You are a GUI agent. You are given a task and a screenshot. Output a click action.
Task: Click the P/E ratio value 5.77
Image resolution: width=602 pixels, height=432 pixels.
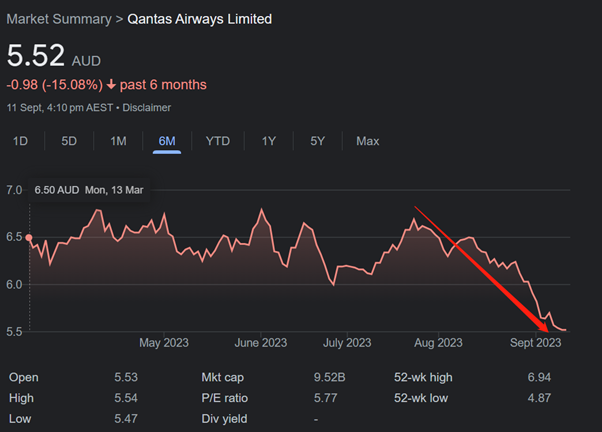click(x=326, y=398)
